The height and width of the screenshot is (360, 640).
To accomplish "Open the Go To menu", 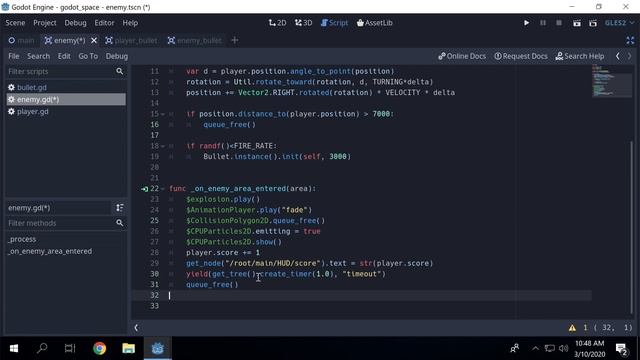I will [x=88, y=56].
